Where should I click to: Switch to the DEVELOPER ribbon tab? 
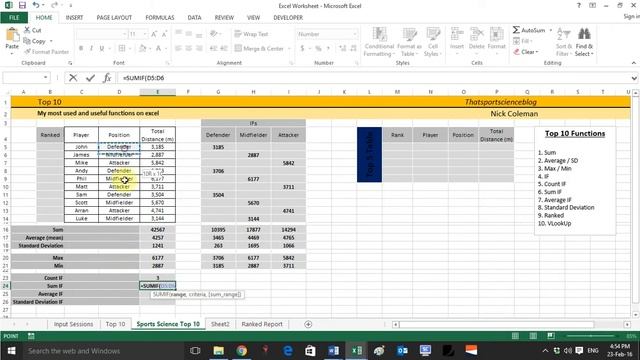point(288,18)
